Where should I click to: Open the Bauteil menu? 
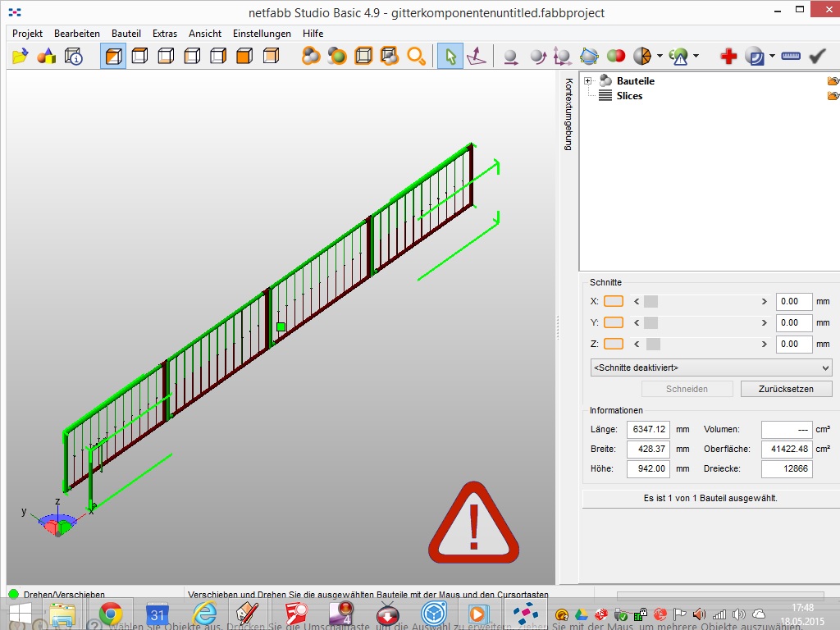click(126, 34)
